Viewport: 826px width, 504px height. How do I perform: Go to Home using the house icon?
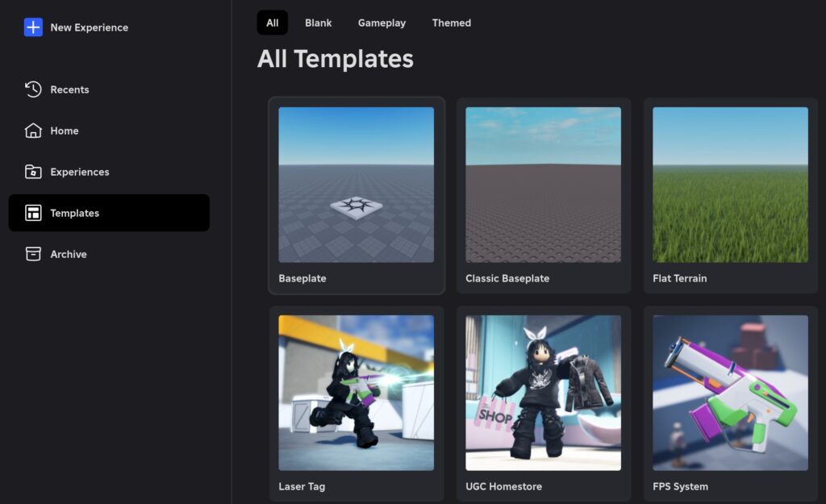[x=33, y=130]
